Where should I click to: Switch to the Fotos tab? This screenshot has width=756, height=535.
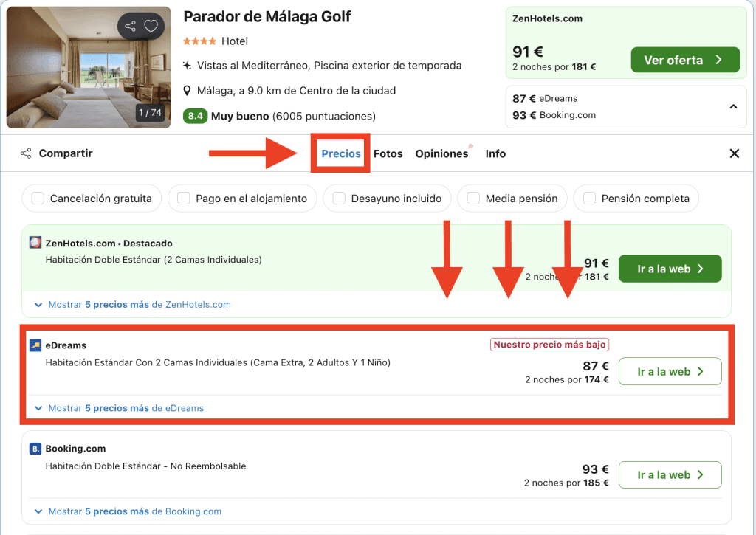(x=388, y=153)
